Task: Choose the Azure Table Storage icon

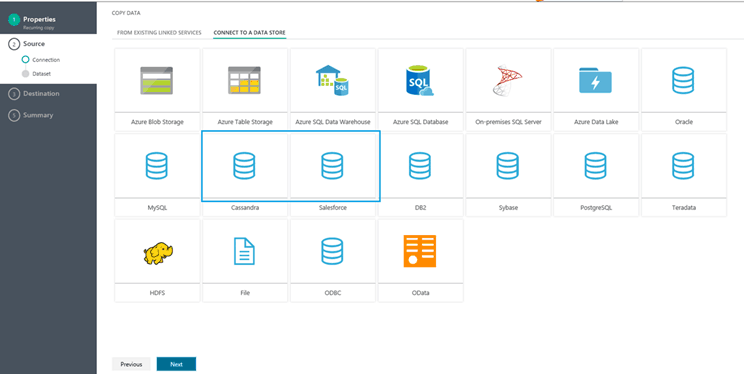Action: point(244,80)
